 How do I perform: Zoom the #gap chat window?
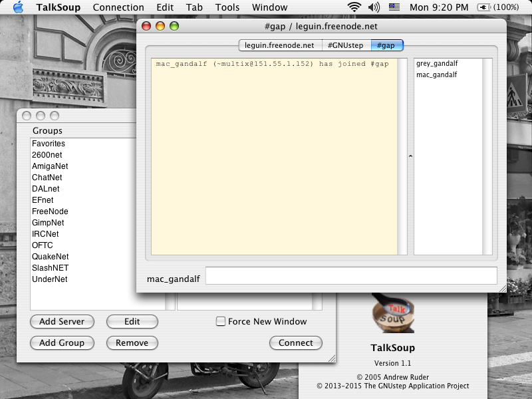click(x=174, y=26)
